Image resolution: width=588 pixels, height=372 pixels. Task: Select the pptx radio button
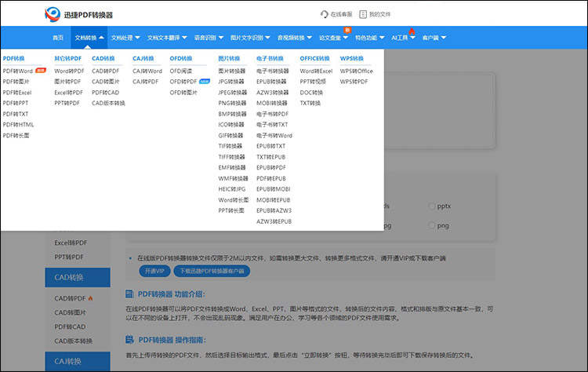[x=432, y=206]
